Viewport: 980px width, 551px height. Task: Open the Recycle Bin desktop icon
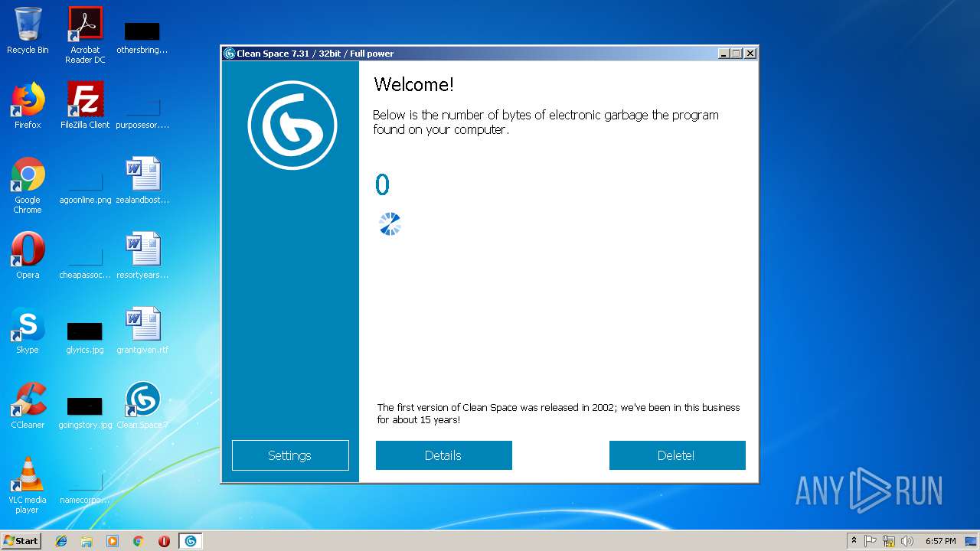[x=28, y=31]
